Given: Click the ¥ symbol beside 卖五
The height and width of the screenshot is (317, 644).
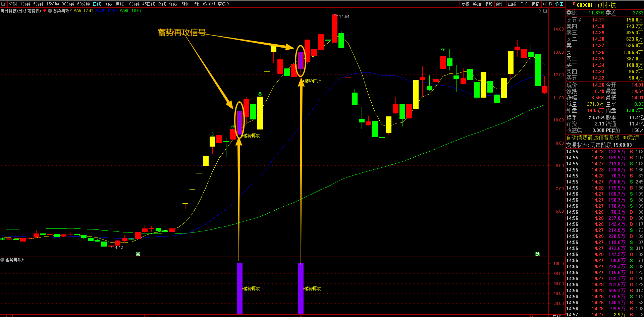Looking at the screenshot, I should click(x=580, y=20).
